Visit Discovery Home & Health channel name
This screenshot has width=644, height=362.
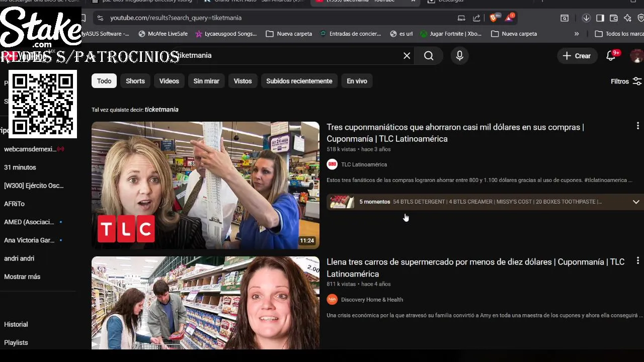(x=372, y=300)
